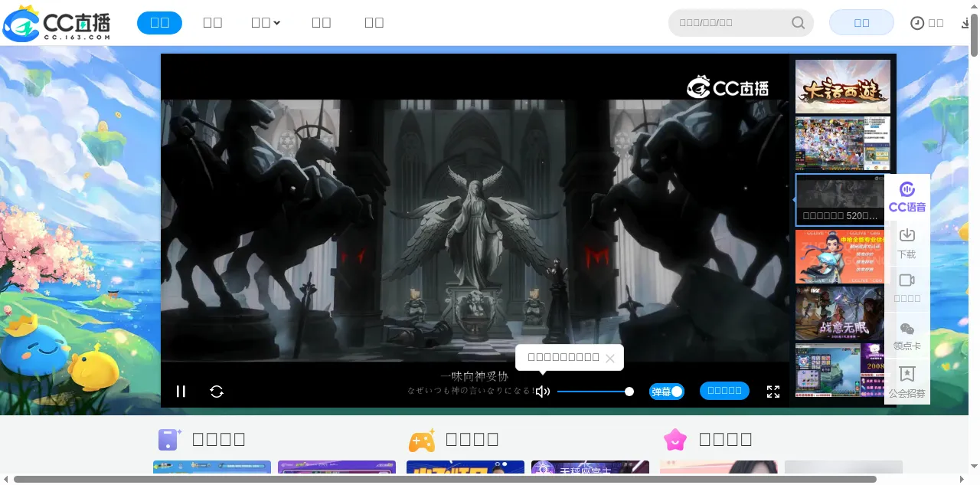Enter fullscreen via the expand icon

pyautogui.click(x=773, y=392)
